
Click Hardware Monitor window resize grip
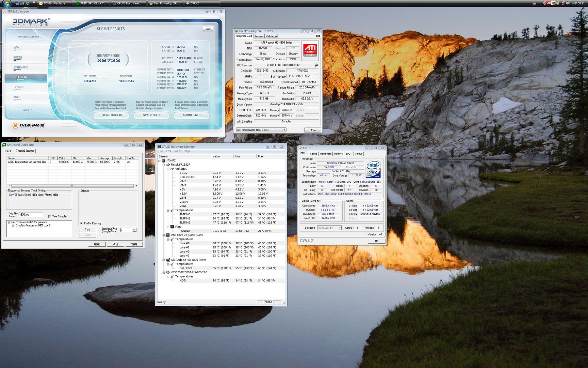pos(284,303)
